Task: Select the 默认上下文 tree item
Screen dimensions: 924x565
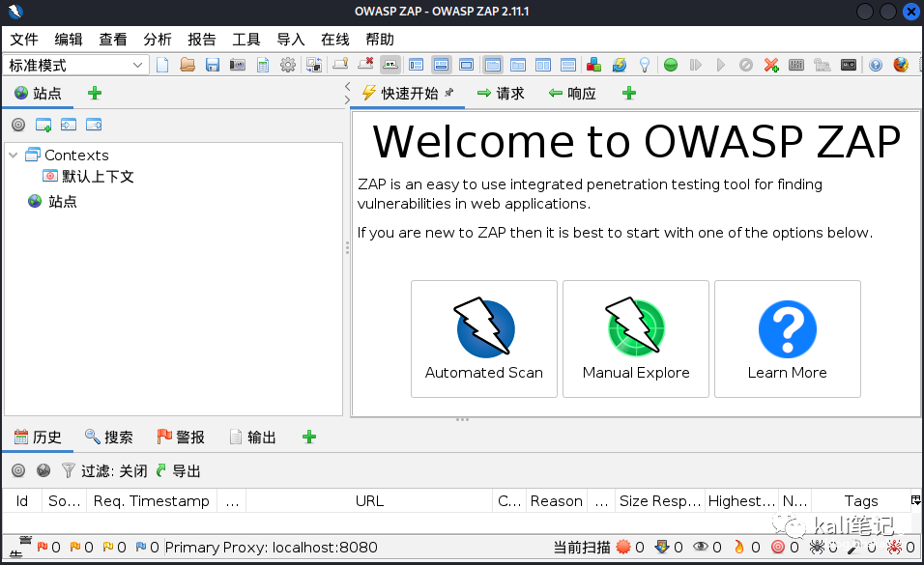Action: point(88,176)
